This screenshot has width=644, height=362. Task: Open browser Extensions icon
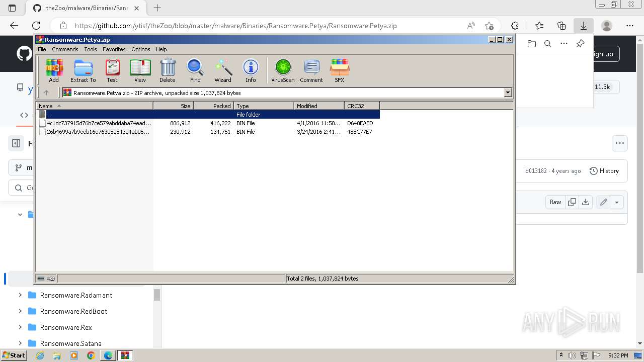(515, 26)
